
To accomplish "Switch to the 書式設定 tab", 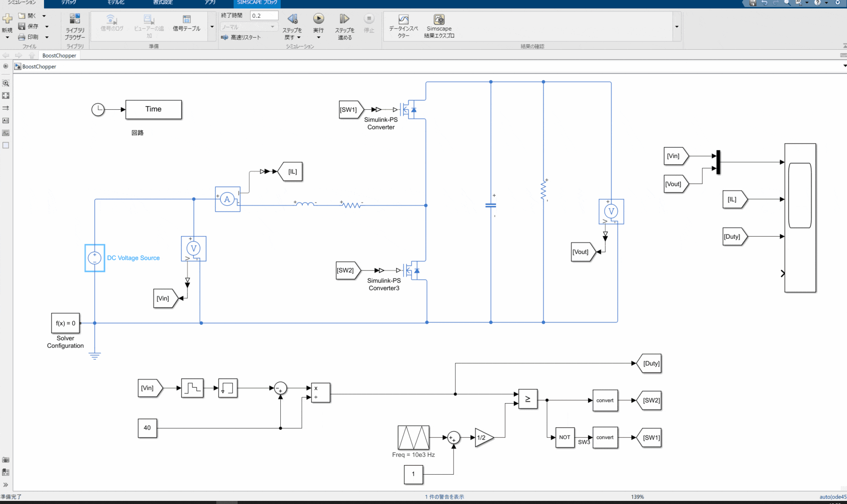I will point(163,3).
